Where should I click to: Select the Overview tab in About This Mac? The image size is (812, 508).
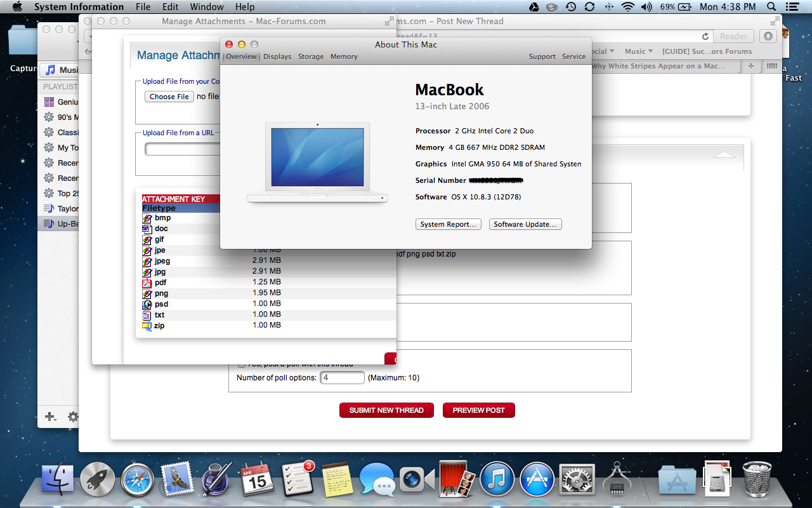[x=241, y=57]
